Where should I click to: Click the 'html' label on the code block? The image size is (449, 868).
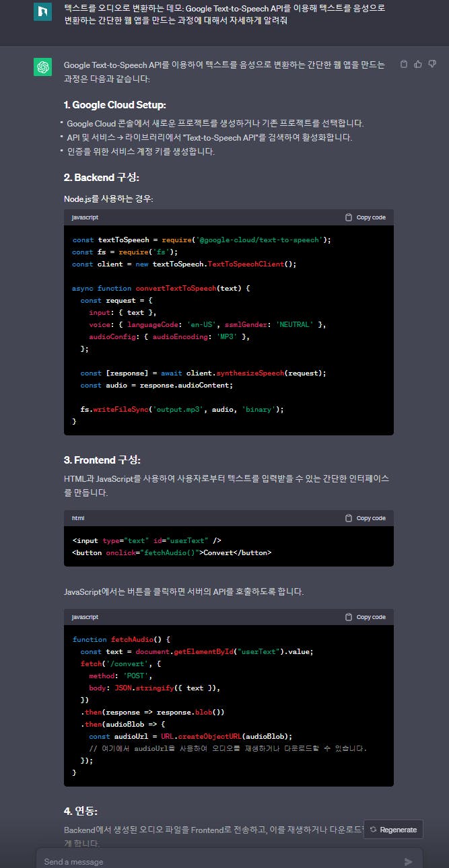tap(78, 518)
